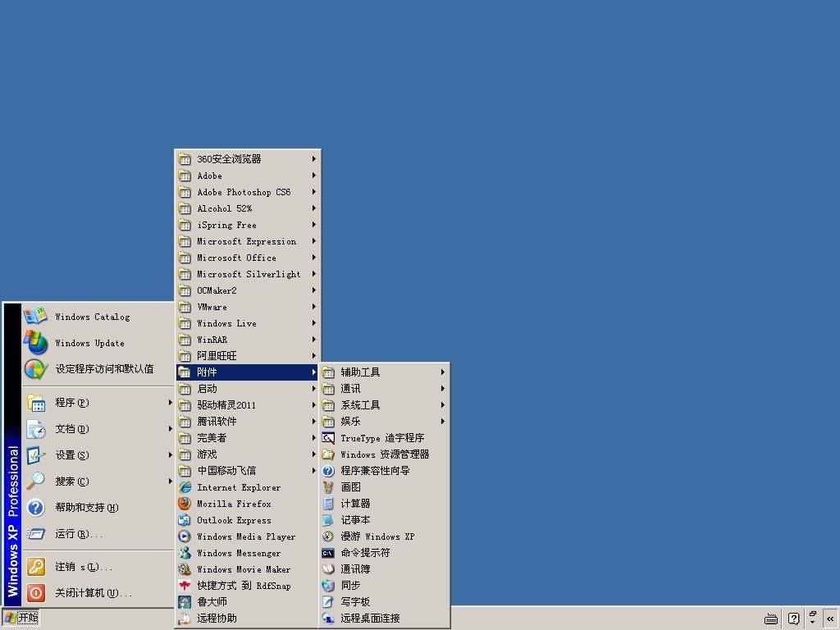This screenshot has width=840, height=630.
Task: Click the Windows Catalog icon
Action: [x=35, y=316]
